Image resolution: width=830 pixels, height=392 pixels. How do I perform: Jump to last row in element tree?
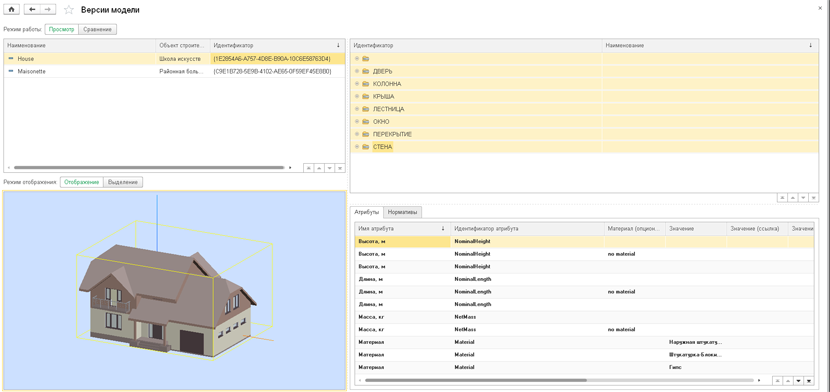(814, 197)
